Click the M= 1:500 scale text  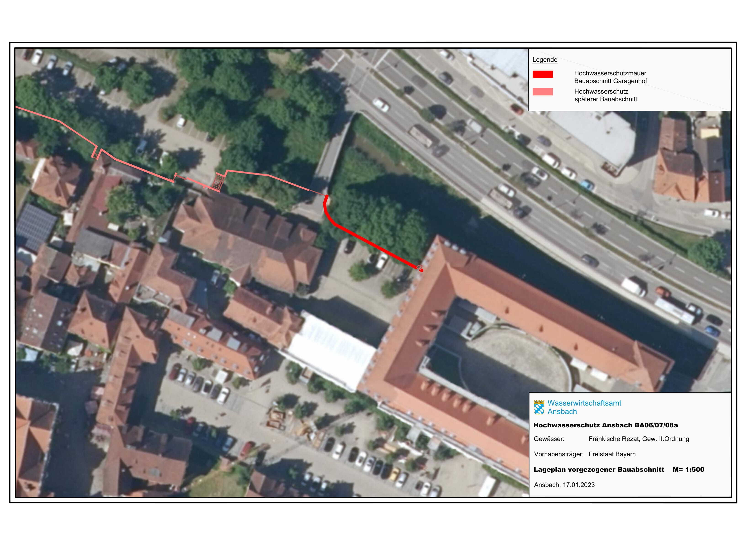click(688, 470)
